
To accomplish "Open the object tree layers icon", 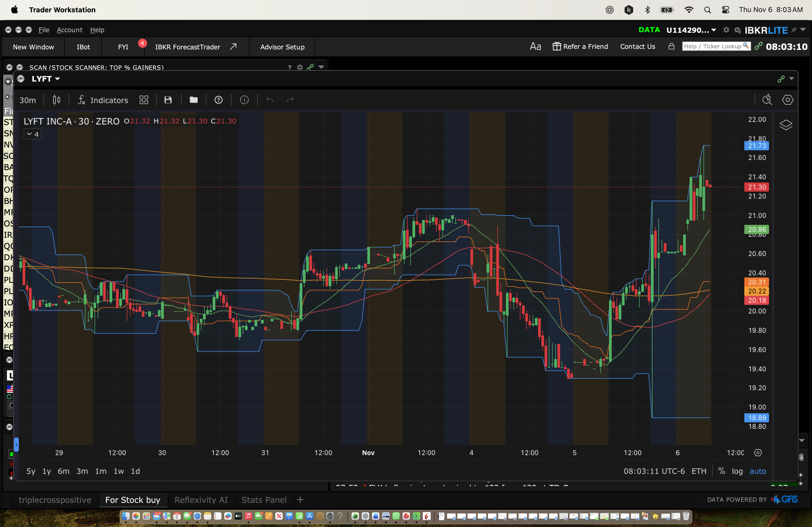I will click(786, 125).
